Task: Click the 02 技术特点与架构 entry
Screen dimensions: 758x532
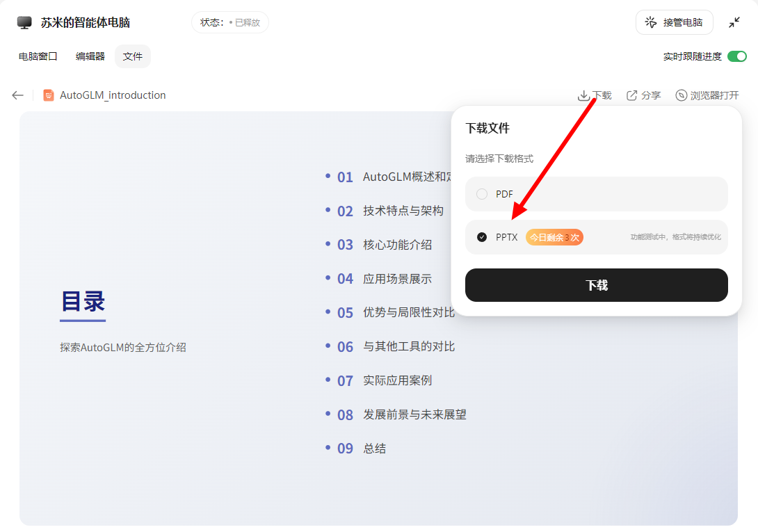Action: point(385,211)
